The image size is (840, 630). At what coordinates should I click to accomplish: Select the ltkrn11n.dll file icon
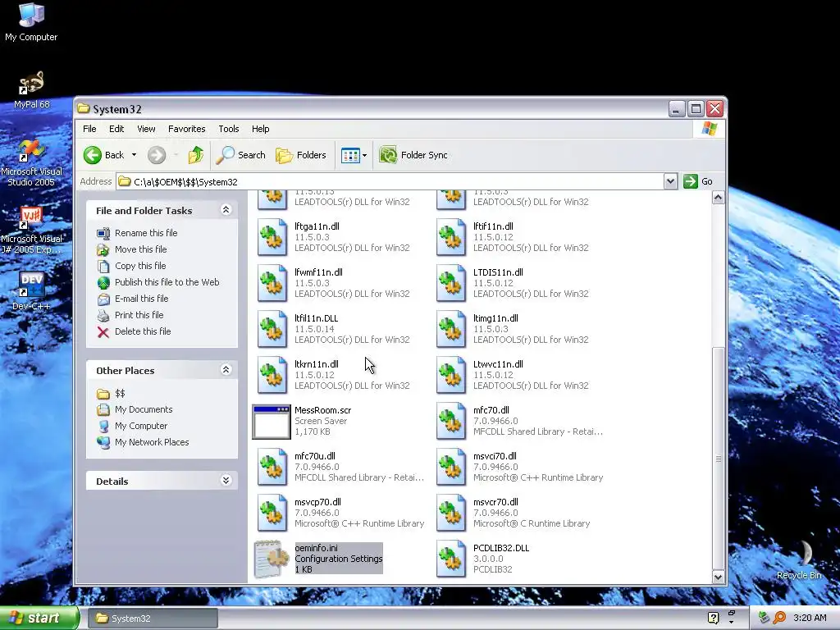(272, 375)
